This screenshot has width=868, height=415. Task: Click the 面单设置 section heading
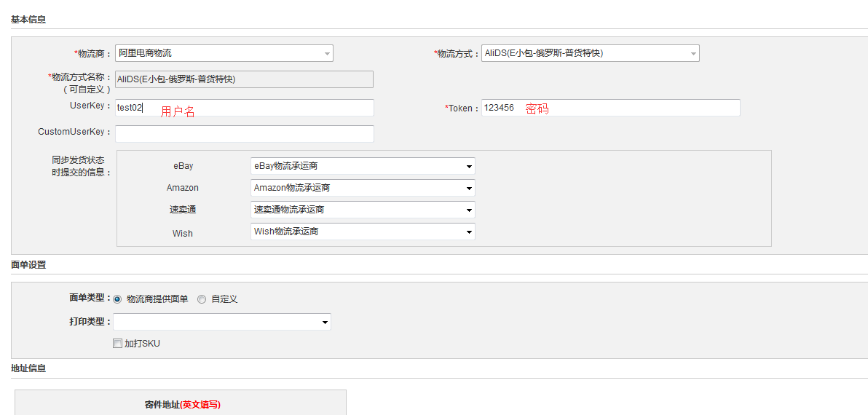tap(28, 265)
